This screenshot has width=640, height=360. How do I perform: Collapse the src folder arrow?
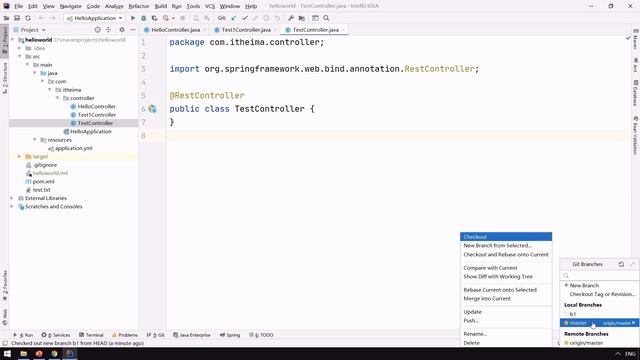point(20,56)
